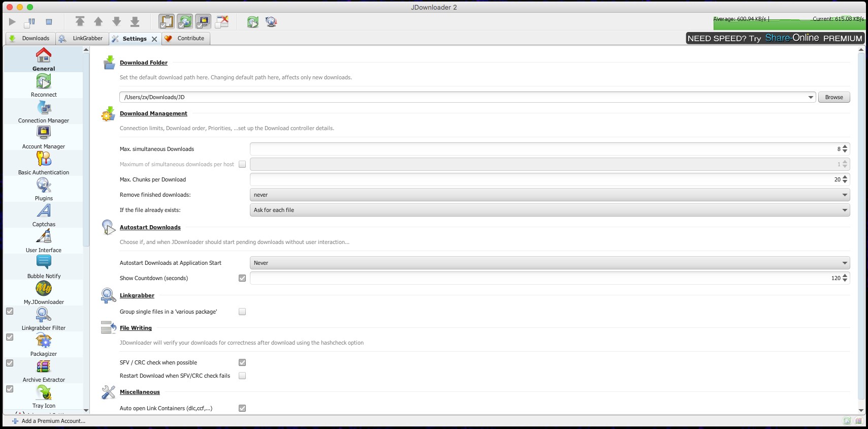This screenshot has width=868, height=429.
Task: Start all downloads with the play button
Action: pyautogui.click(x=12, y=22)
